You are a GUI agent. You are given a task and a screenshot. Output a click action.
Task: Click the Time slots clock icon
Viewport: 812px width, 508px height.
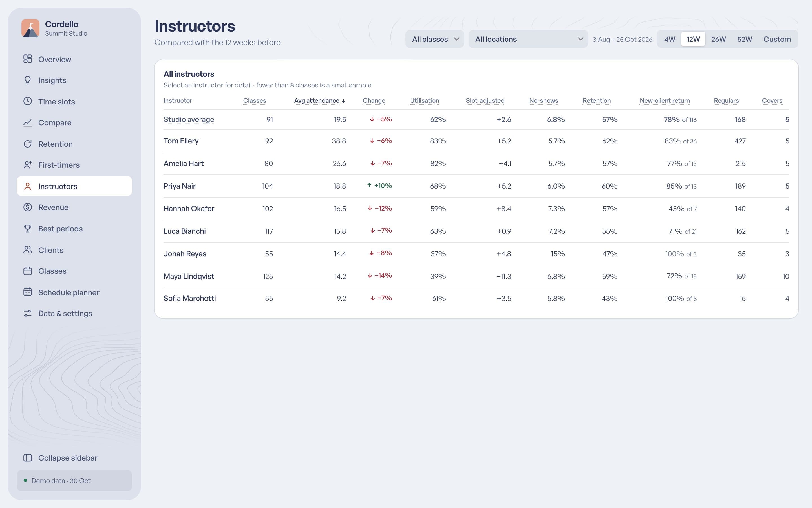click(28, 101)
